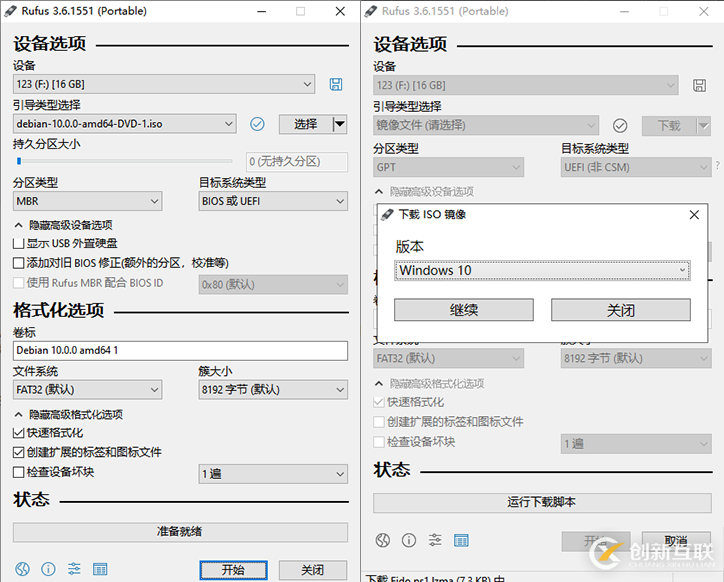Click 关闭 button in download ISO dialog
The width and height of the screenshot is (724, 582).
(621, 310)
